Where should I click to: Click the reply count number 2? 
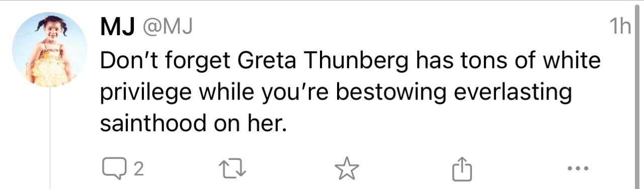click(x=138, y=169)
